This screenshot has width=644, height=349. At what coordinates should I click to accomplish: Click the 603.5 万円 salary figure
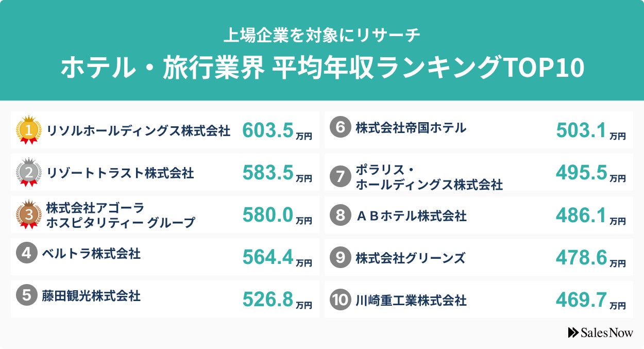277,131
